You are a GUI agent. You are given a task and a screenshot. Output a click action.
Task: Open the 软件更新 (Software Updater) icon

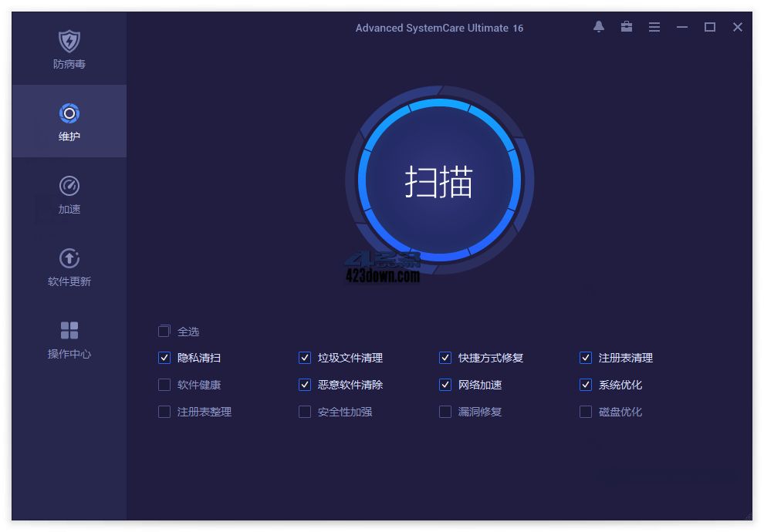pos(69,267)
